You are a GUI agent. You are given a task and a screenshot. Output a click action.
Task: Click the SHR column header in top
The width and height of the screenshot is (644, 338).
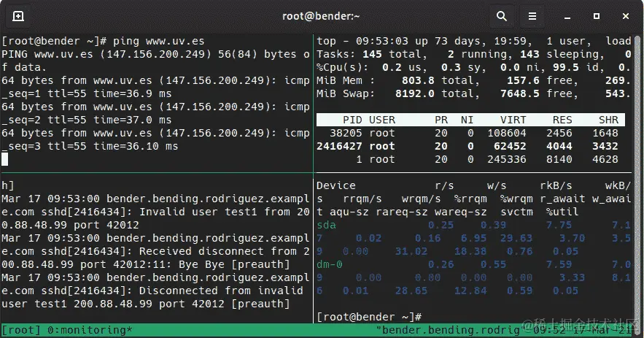coord(608,120)
